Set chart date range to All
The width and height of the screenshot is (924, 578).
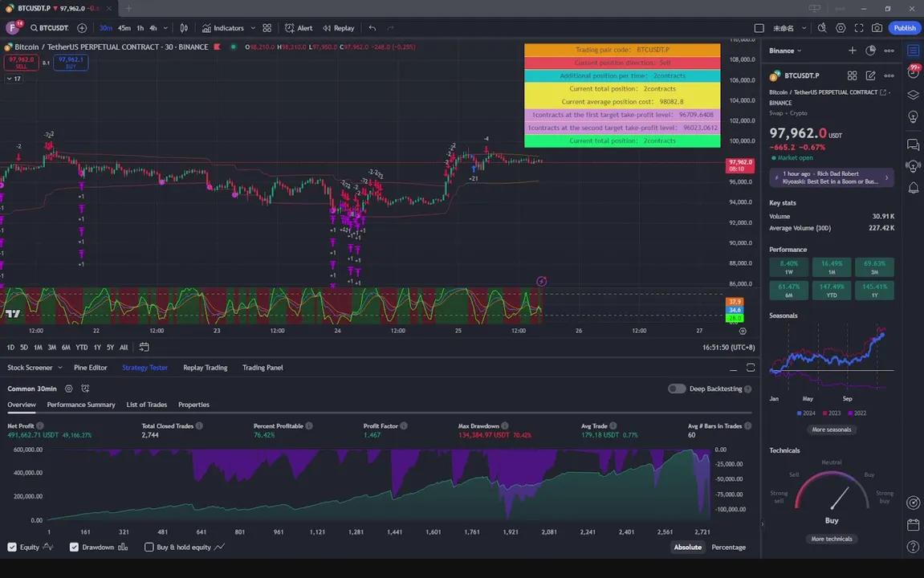[x=124, y=348]
